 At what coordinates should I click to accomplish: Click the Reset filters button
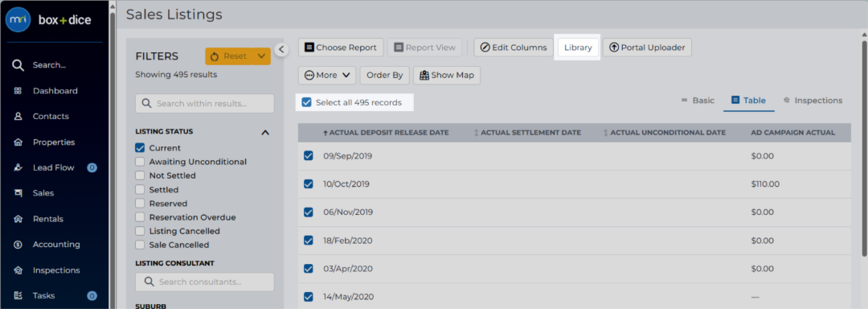228,56
